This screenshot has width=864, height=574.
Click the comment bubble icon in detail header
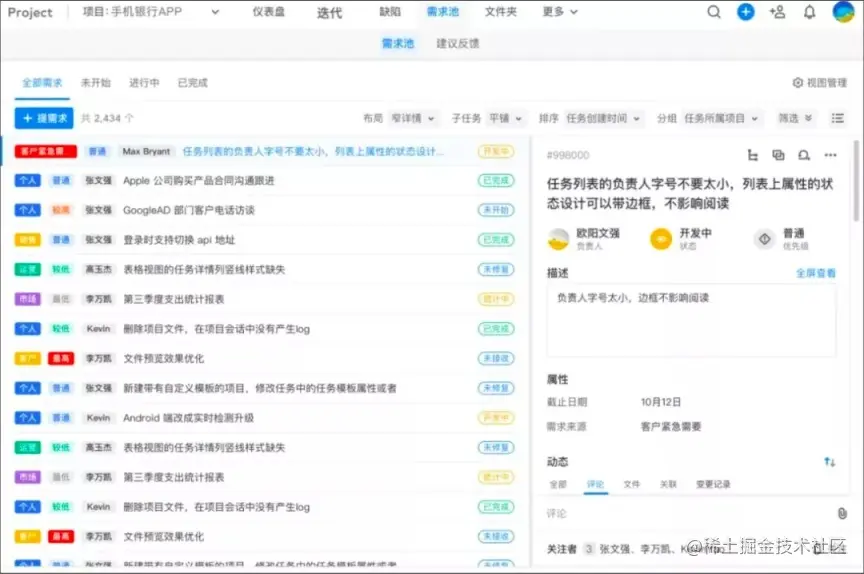[x=804, y=155]
